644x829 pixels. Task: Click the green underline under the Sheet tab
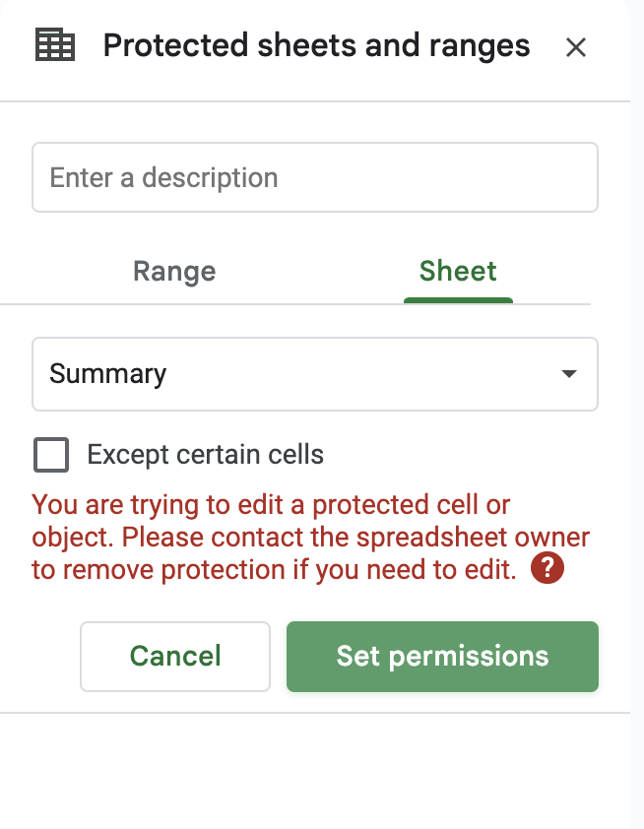point(458,299)
